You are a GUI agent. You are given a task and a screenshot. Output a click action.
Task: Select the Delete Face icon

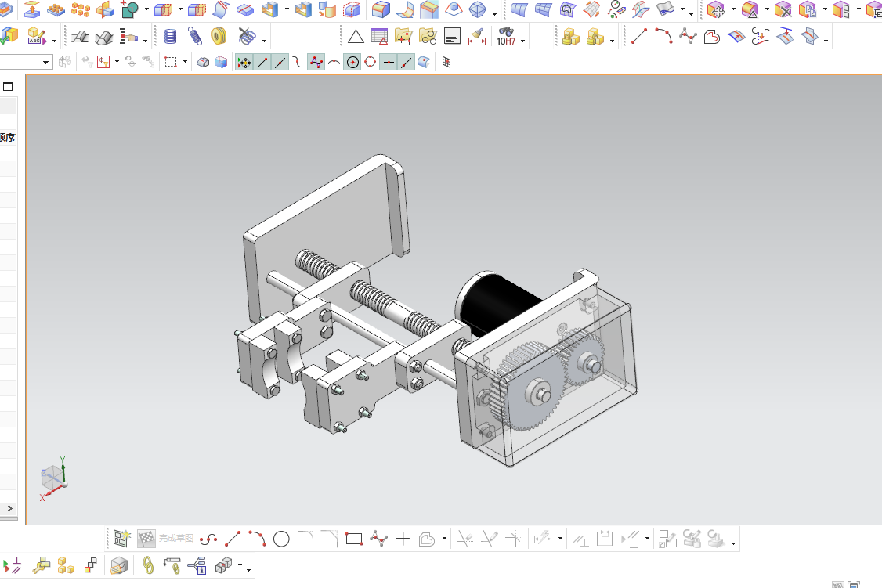[783, 9]
